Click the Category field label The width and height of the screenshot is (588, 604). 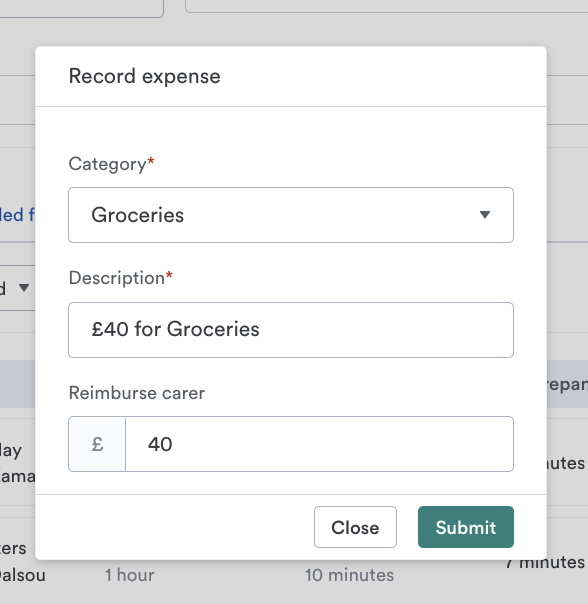coord(108,164)
